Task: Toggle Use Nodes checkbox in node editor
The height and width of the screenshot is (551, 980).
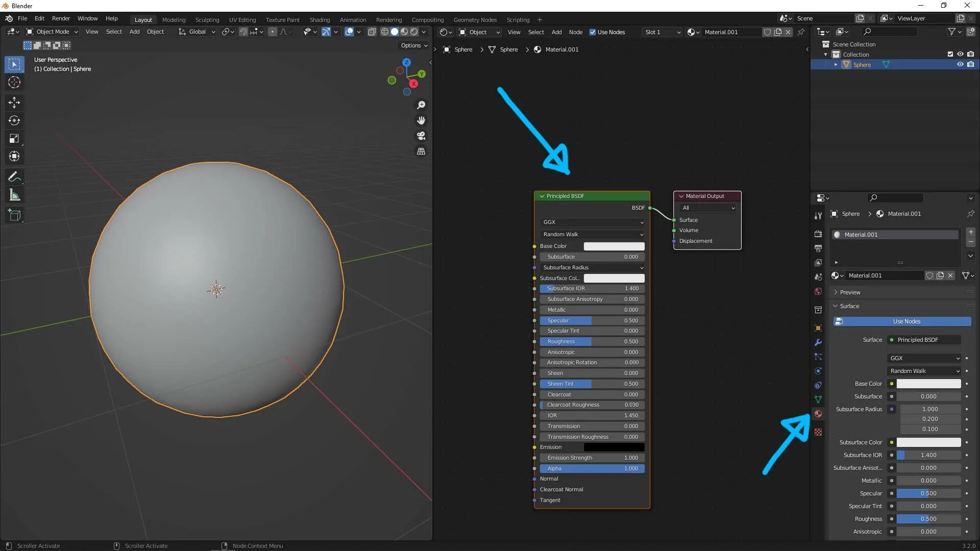Action: 593,32
